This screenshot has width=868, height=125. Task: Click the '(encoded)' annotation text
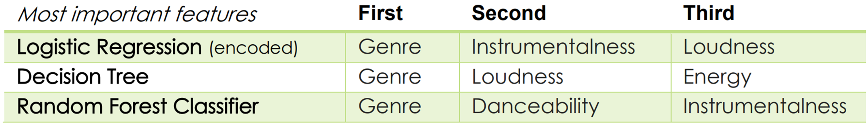pyautogui.click(x=253, y=48)
